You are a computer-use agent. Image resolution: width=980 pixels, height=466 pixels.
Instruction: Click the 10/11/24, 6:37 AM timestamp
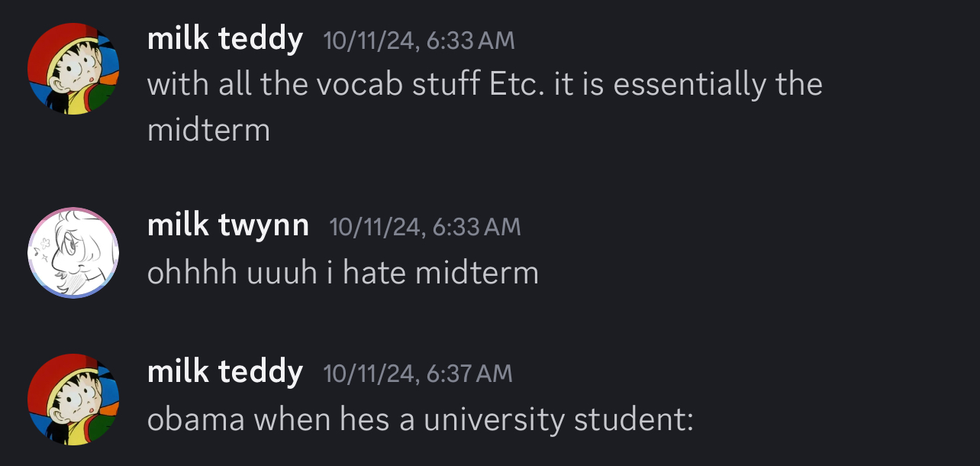(x=418, y=374)
